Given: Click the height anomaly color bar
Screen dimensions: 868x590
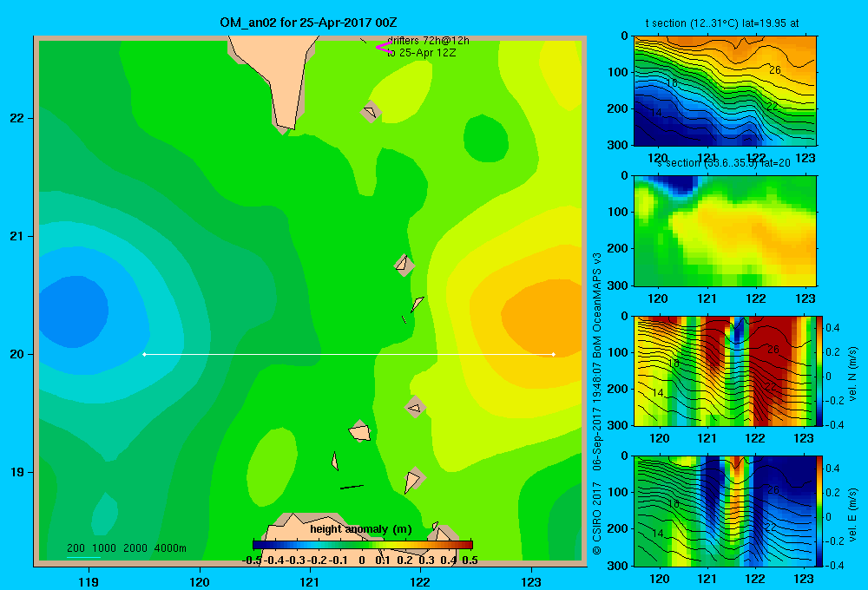Looking at the screenshot, I should point(363,545).
